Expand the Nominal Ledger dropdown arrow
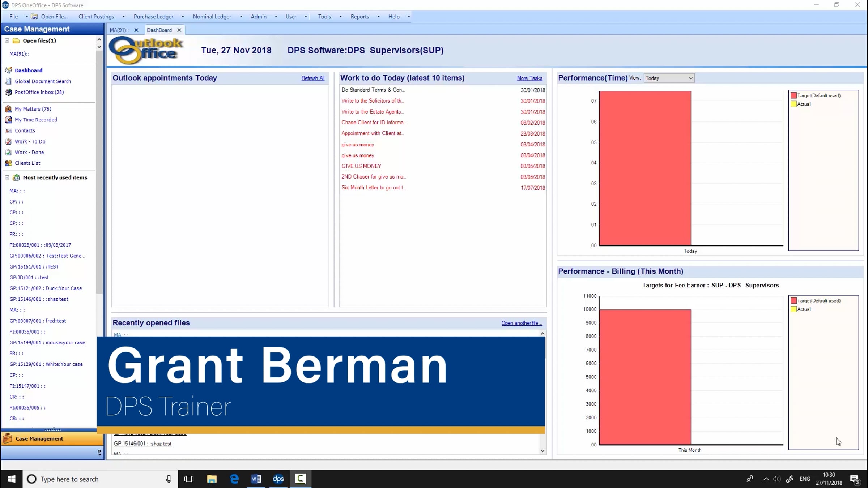Screen dimensions: 868x488 point(241,17)
